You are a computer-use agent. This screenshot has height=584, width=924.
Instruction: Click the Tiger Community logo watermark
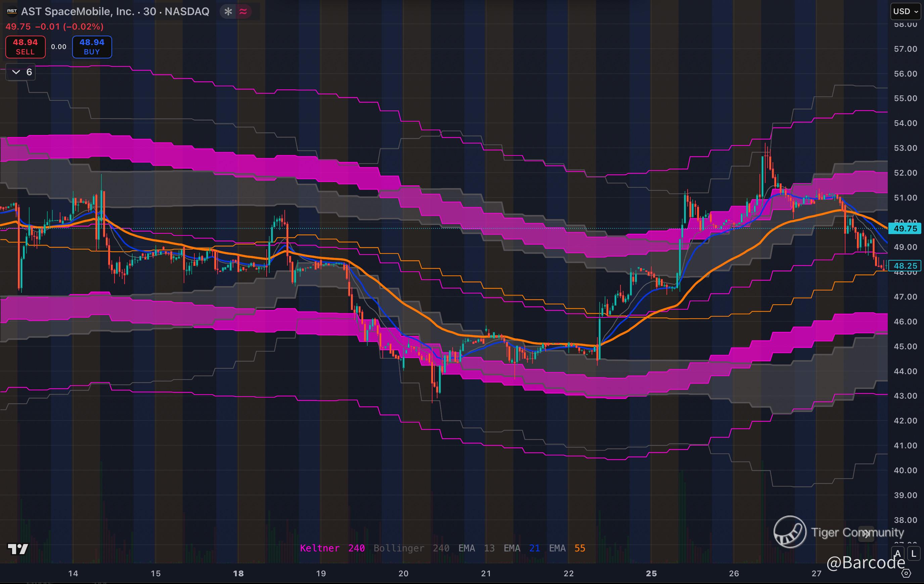(x=790, y=532)
